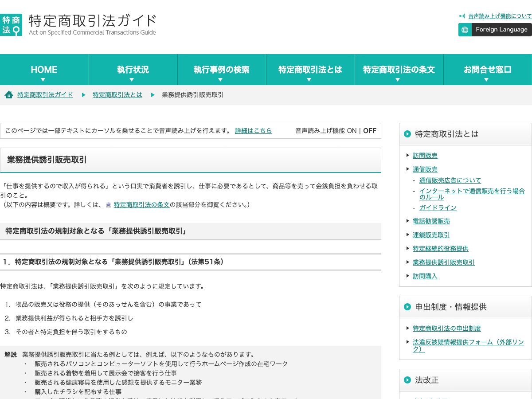This screenshot has width=532, height=399.
Task: Click heading 1．特定商取引法の規制対象となる (法第51条)
Action: click(x=113, y=262)
